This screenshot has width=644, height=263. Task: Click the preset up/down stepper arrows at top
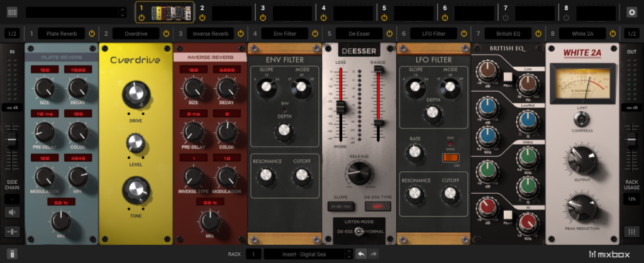[x=122, y=13]
